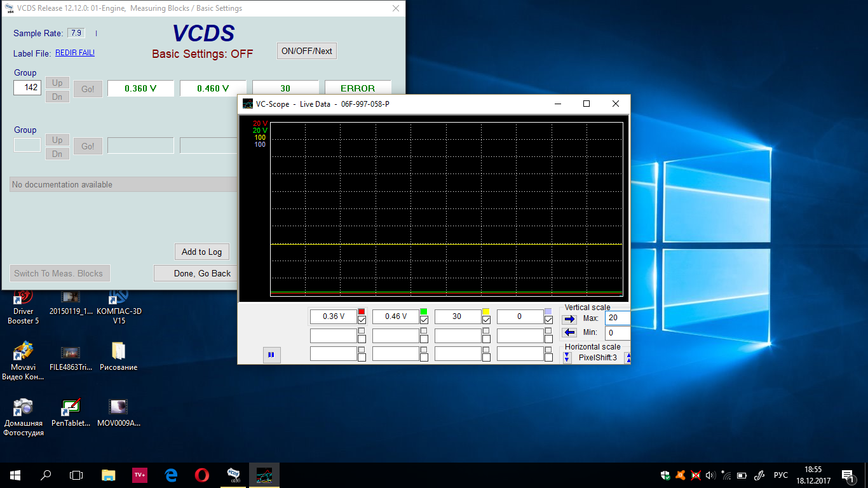Open the КОМПАС-3D V15 shortcut

pyautogui.click(x=119, y=306)
